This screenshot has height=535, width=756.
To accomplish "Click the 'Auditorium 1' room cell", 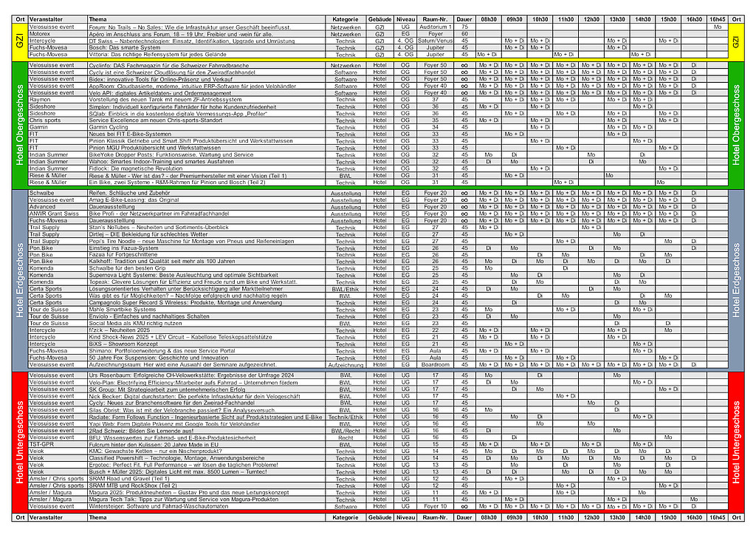I will pos(436,27).
